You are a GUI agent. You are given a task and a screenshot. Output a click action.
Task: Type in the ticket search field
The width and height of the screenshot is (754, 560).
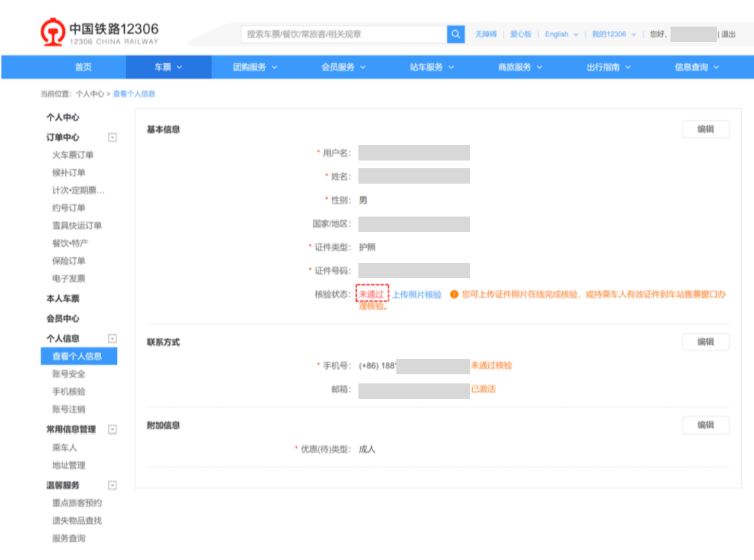344,34
